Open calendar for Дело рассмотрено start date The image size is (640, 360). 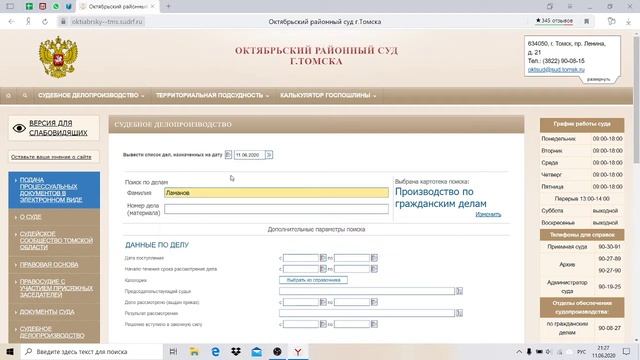coord(323,302)
